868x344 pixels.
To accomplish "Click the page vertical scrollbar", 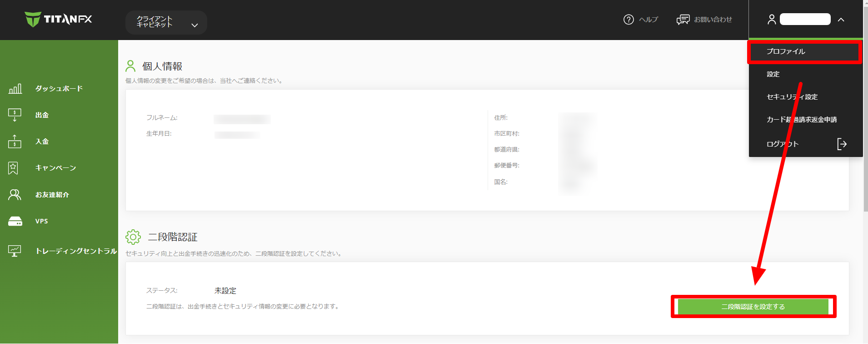I will point(865,137).
